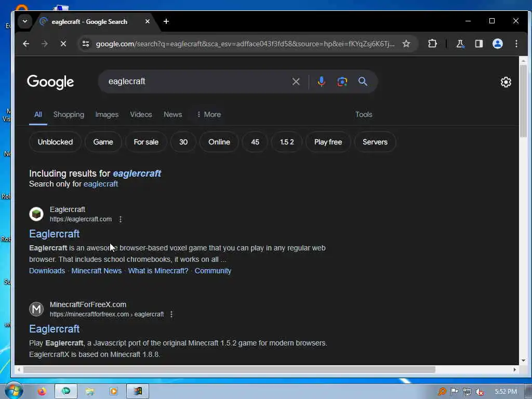Focus the eaglecraft search input field

(197, 82)
